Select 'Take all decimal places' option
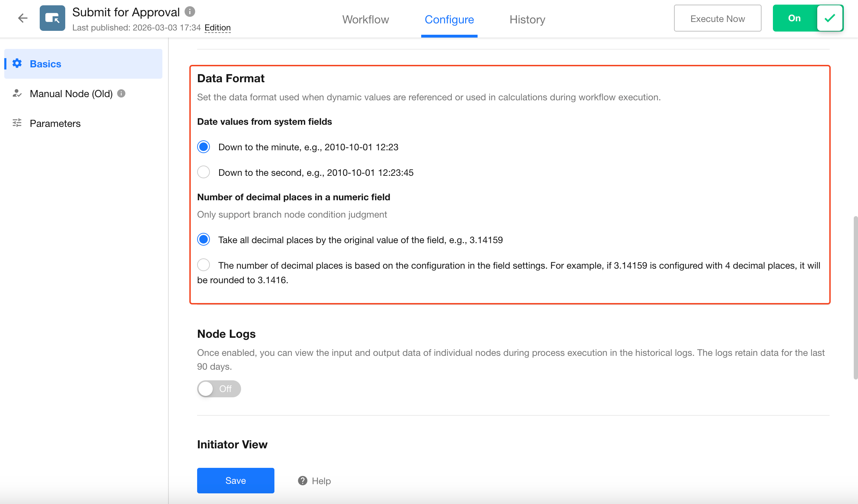 coord(204,240)
